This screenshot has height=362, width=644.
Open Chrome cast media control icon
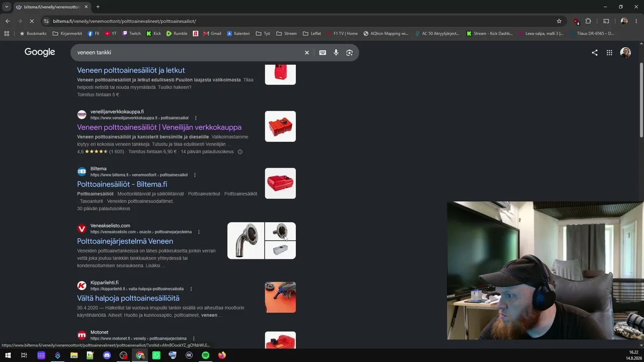[x=606, y=21]
